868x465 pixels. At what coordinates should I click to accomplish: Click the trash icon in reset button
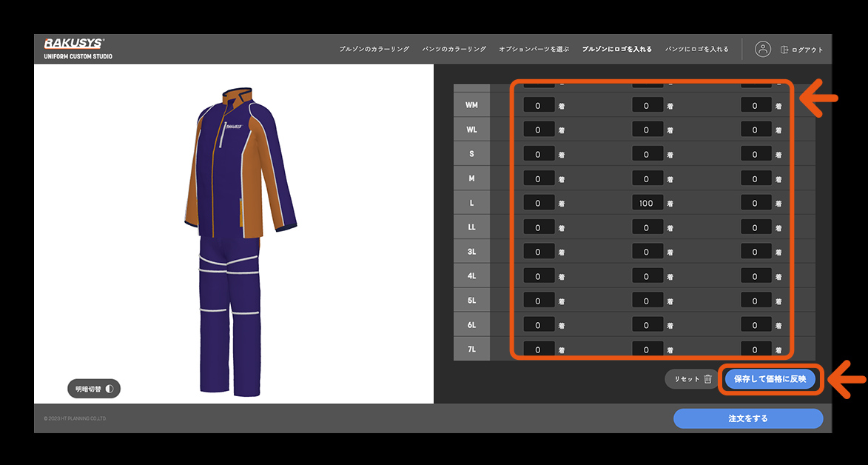click(707, 379)
